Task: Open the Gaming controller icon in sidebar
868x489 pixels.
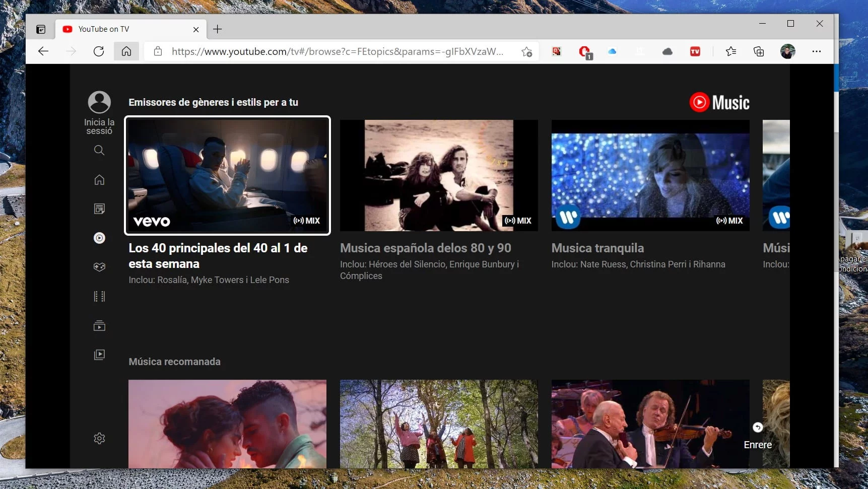Action: [99, 267]
